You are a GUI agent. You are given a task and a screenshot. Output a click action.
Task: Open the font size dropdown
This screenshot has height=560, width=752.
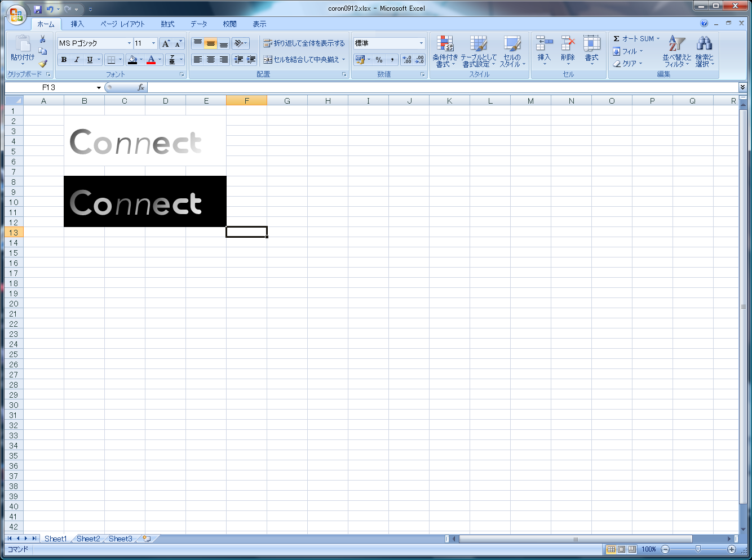click(153, 43)
